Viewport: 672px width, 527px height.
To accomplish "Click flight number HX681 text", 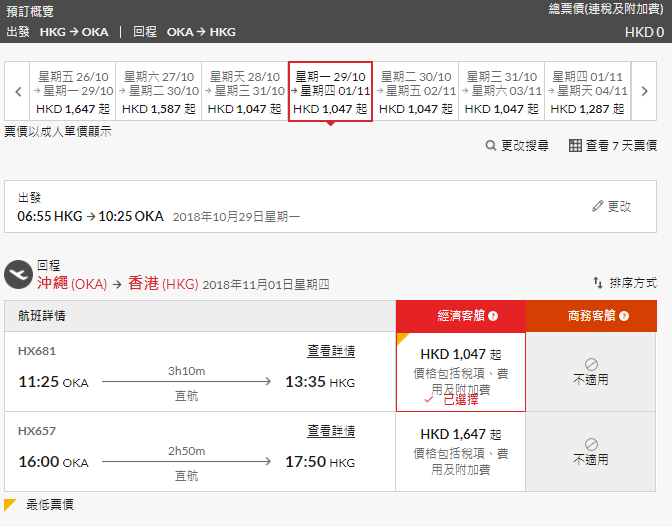I will click(x=37, y=351).
